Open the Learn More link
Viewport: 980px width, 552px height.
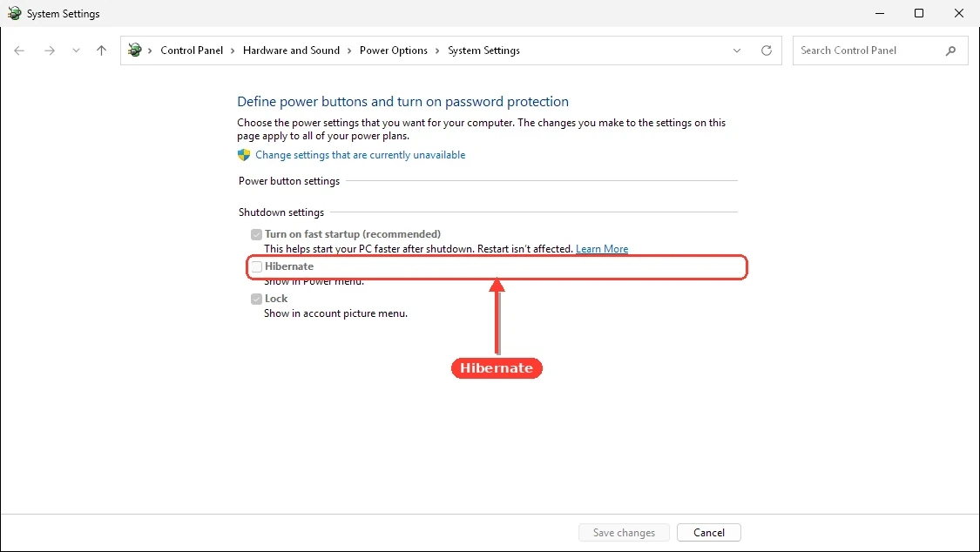point(602,249)
